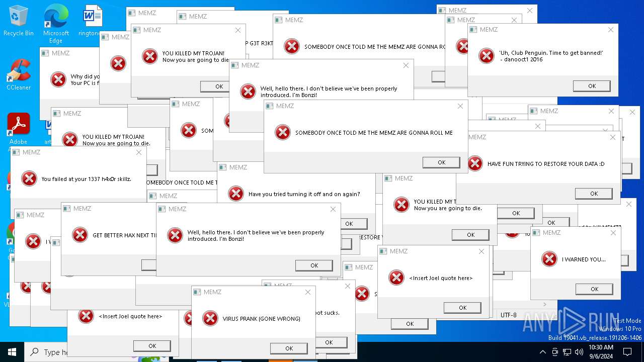
Task: Close the '1337 h4x0r skillz' dialog
Action: pyautogui.click(x=138, y=152)
